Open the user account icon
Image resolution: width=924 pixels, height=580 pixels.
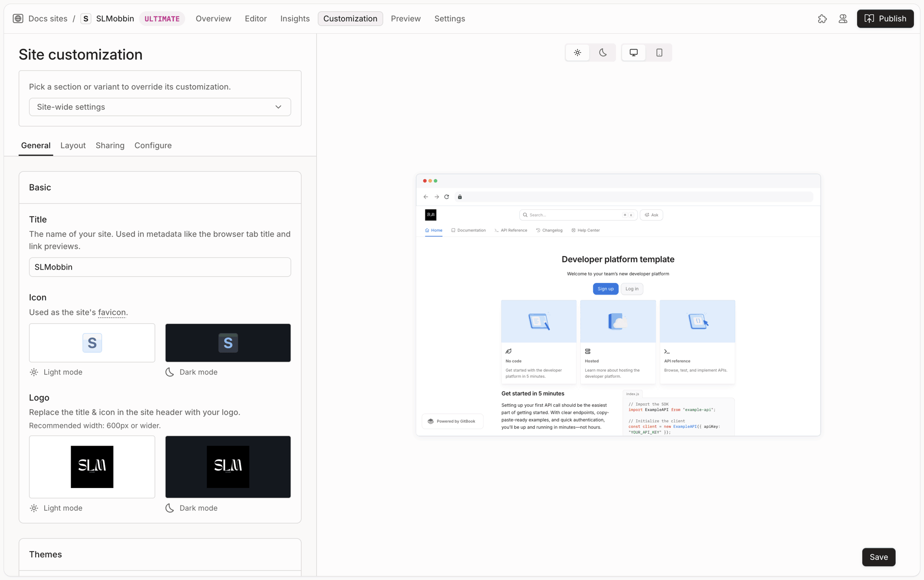pyautogui.click(x=843, y=19)
